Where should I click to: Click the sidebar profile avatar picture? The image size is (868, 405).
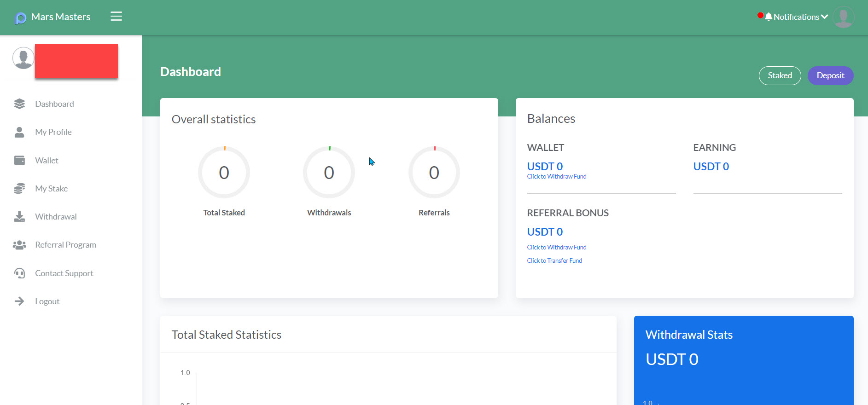(x=23, y=58)
